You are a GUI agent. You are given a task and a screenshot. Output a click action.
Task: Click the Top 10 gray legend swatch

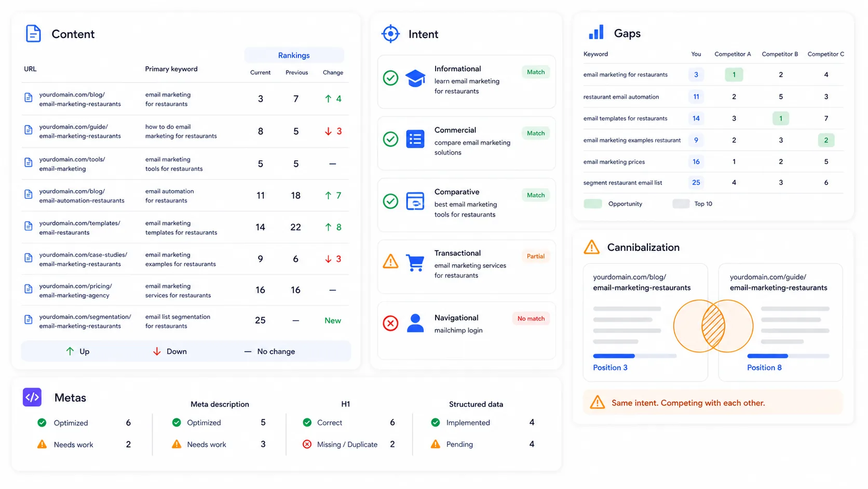(681, 204)
